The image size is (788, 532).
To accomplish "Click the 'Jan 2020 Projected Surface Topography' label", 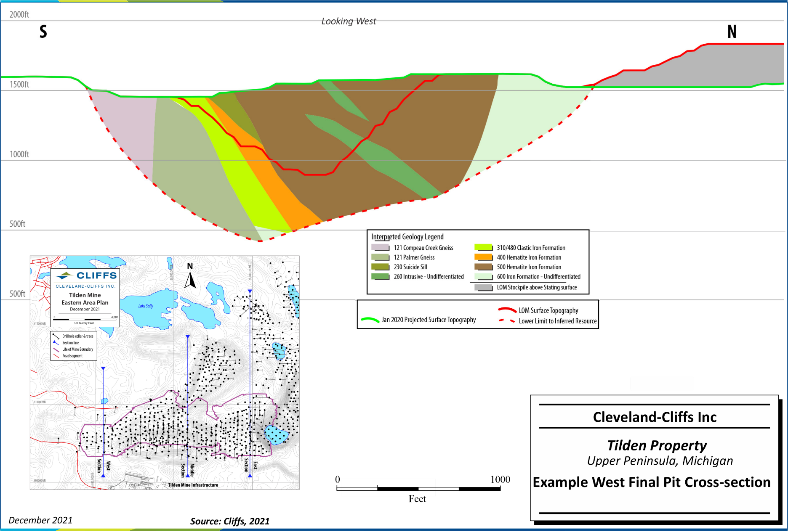I will 429,320.
